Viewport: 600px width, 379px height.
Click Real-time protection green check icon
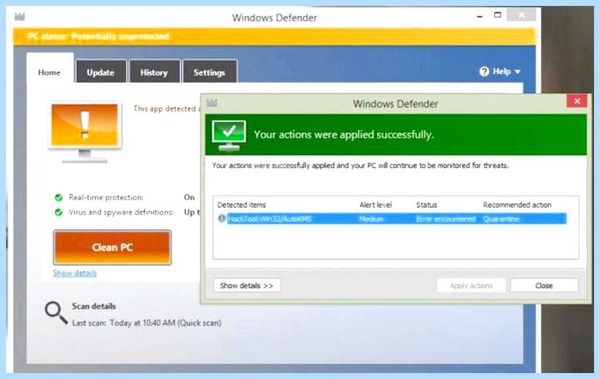59,198
